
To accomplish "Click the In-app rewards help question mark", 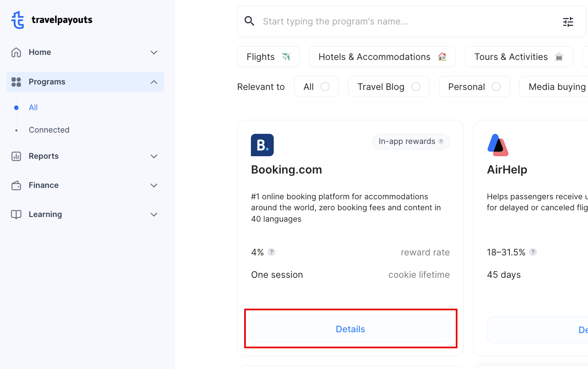I will [x=441, y=141].
